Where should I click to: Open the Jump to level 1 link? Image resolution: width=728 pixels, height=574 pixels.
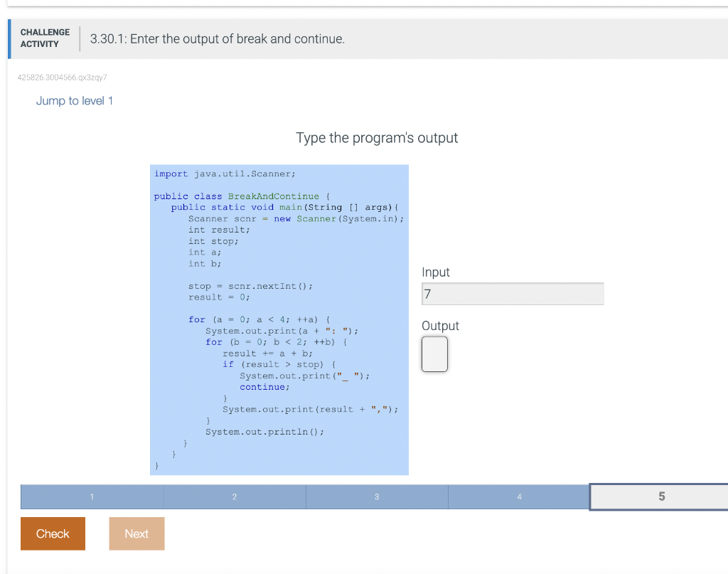(74, 100)
